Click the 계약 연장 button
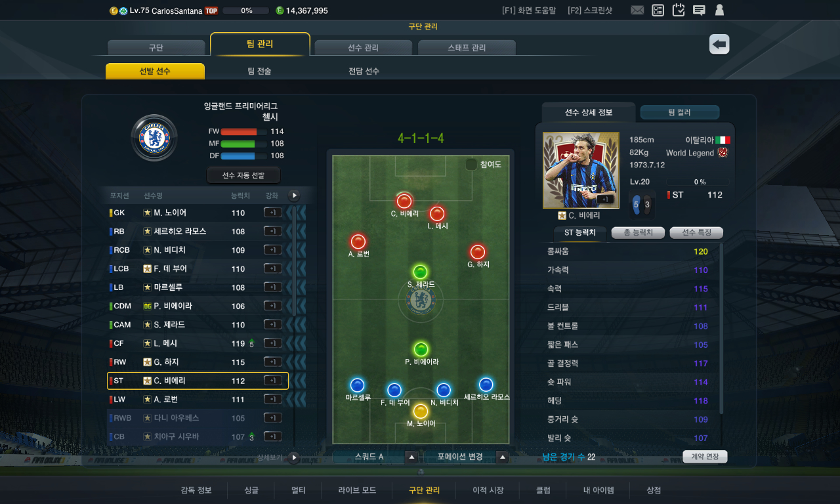Viewport: 840px width, 504px height. (x=705, y=457)
